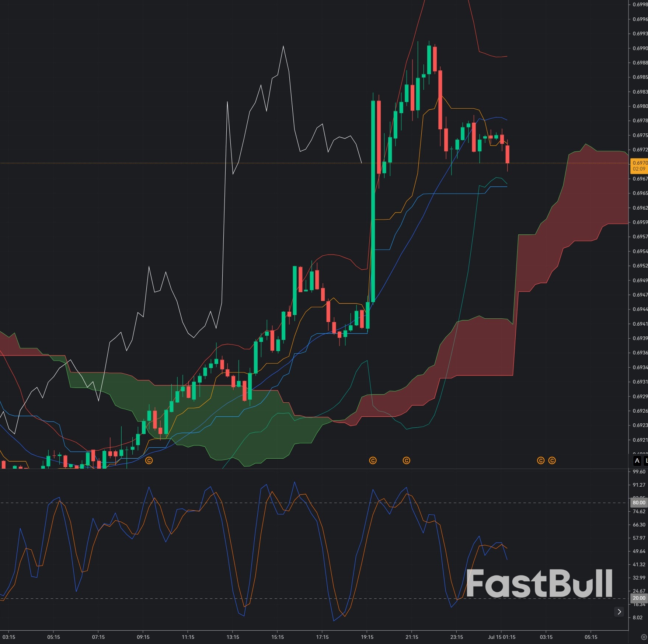Click the 0.6980 price axis label
The width and height of the screenshot is (648, 644).
tap(640, 106)
